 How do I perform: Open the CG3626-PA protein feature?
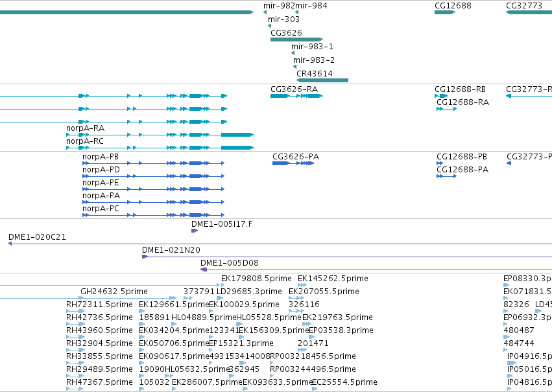[293, 163]
